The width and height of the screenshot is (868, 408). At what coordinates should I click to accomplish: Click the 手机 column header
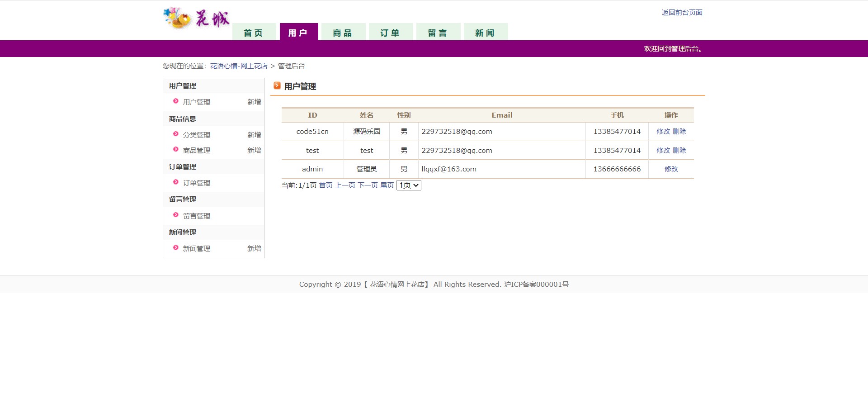tap(617, 115)
